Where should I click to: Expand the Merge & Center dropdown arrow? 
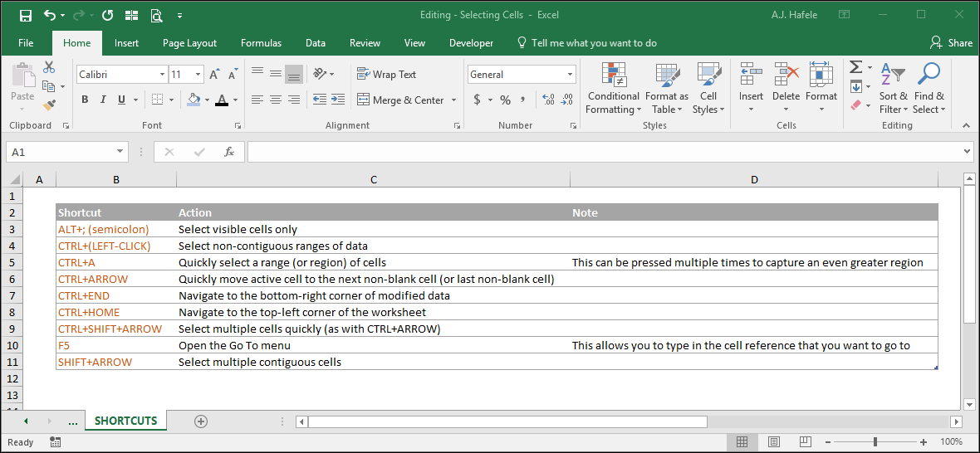(453, 100)
